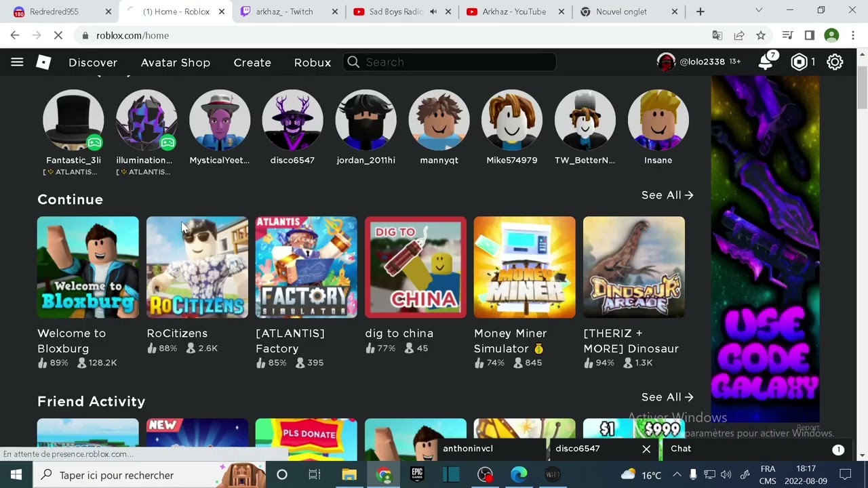Viewport: 868px width, 488px height.
Task: Open friend Mike574979's avatar
Action: point(512,120)
